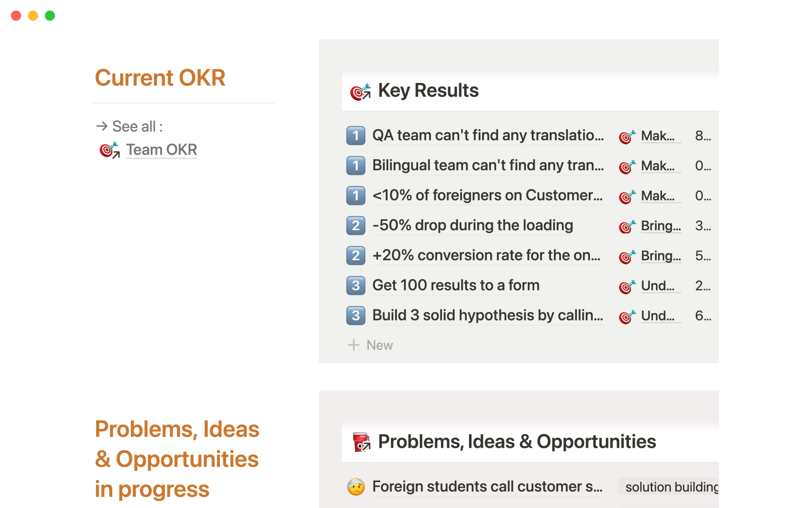Open the Key Results database title
The width and height of the screenshot is (812, 508).
pyautogui.click(x=428, y=91)
